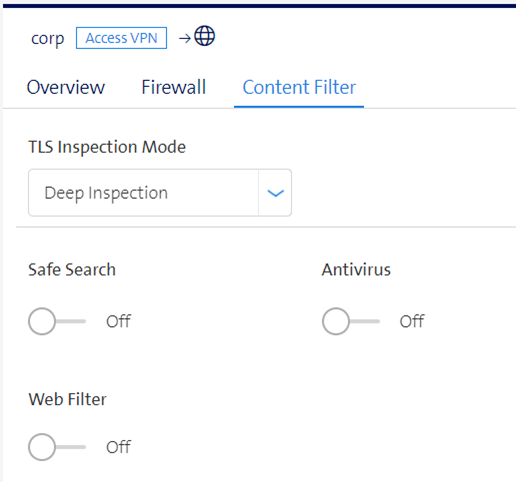Turn on the Antivirus switch
The image size is (516, 482).
pyautogui.click(x=351, y=321)
